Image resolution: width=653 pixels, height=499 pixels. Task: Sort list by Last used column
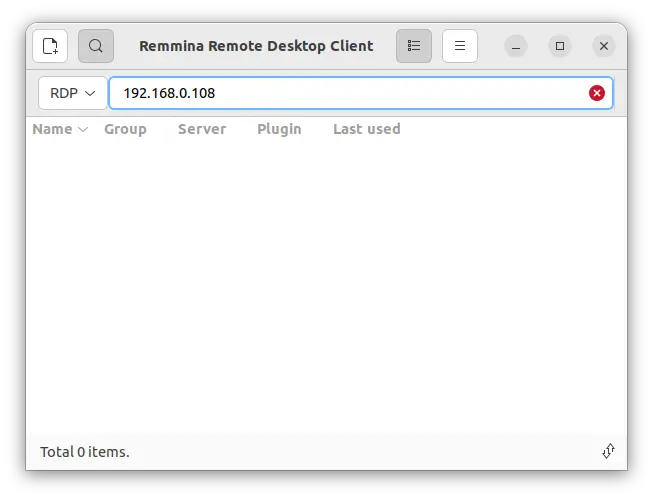coord(366,129)
